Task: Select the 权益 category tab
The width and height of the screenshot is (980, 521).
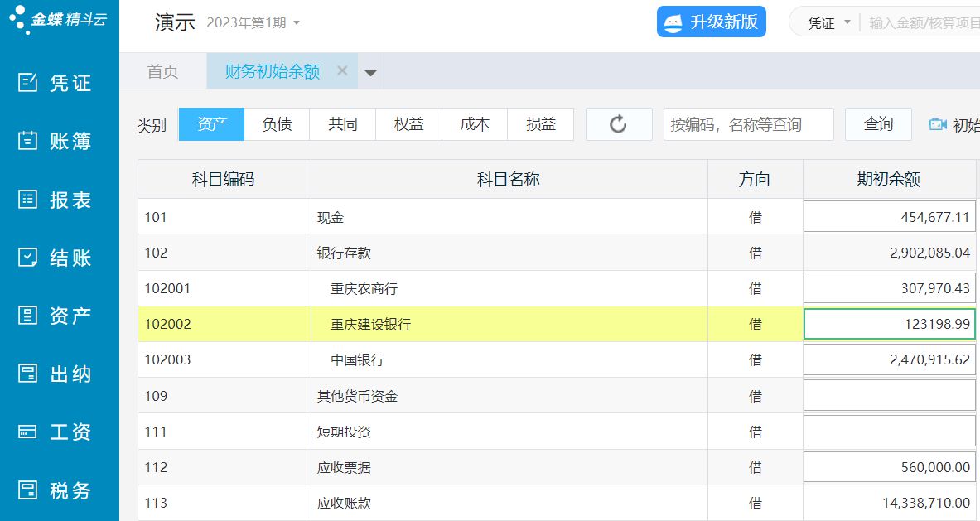Action: [408, 124]
